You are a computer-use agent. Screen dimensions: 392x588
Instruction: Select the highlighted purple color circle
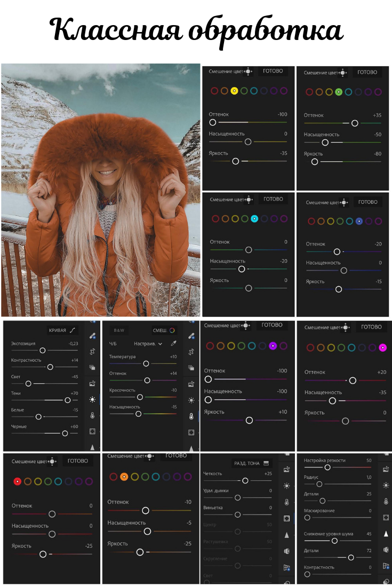[x=273, y=346]
